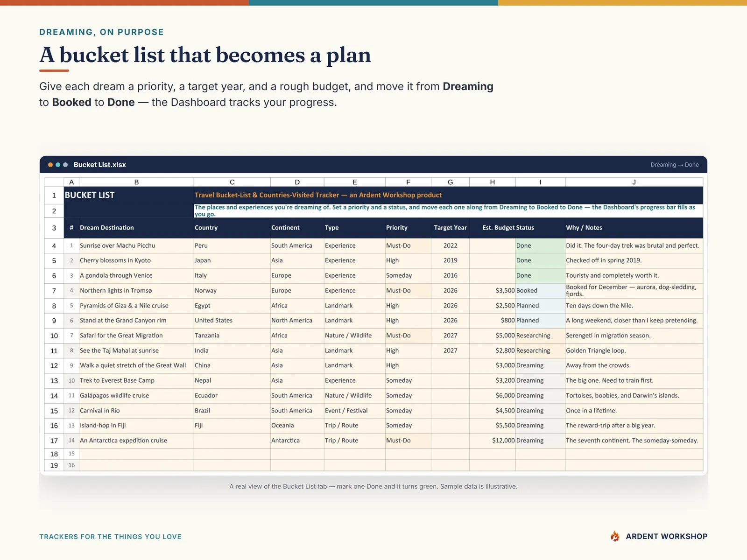Click the Researching status for Tanzania row
The width and height of the screenshot is (747, 560).
tap(540, 336)
